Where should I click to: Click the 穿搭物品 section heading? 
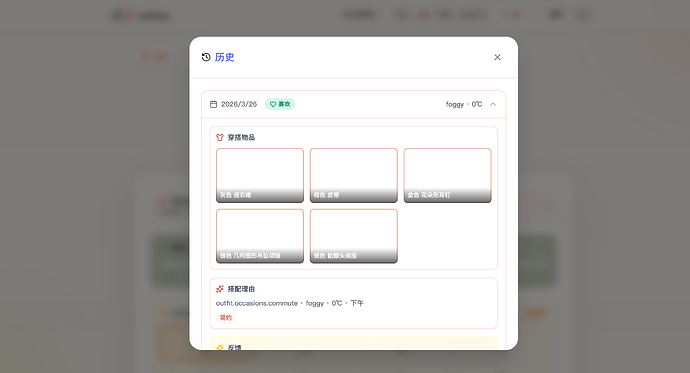coord(241,137)
